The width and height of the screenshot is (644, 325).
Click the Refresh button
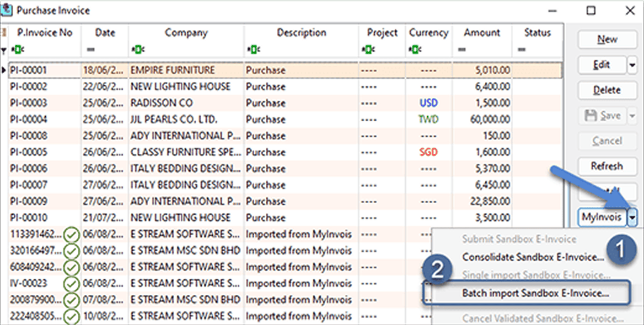pos(607,166)
